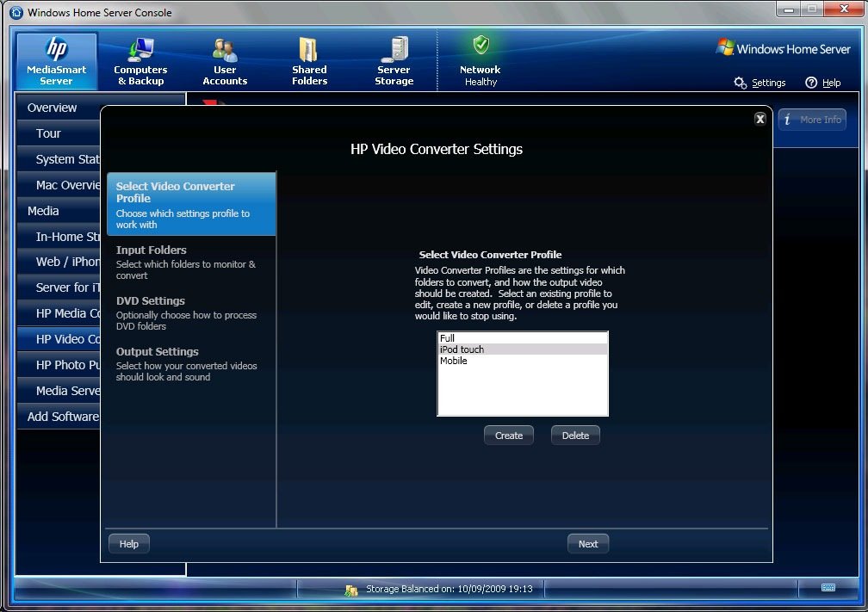Click the keyboard icon in status bar
Screen dimensions: 868x612
tap(828, 588)
